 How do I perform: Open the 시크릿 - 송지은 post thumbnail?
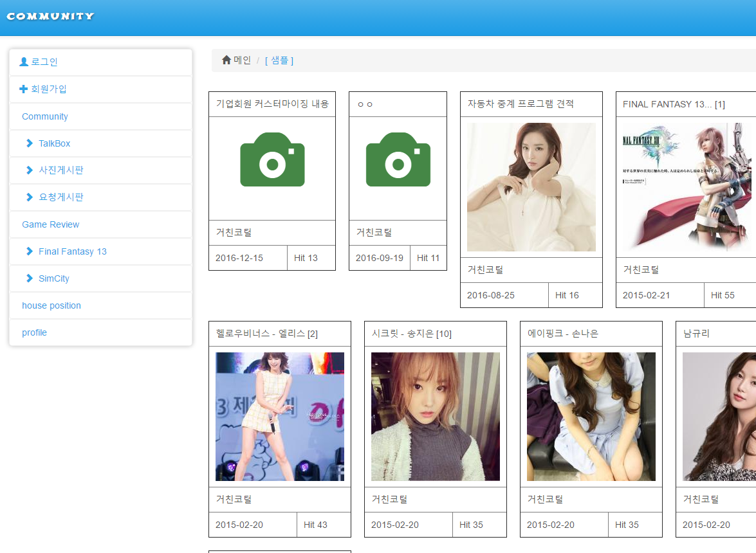[436, 416]
